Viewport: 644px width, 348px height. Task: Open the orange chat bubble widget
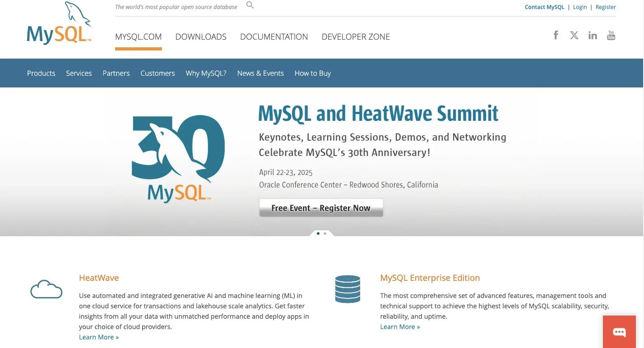click(x=619, y=332)
